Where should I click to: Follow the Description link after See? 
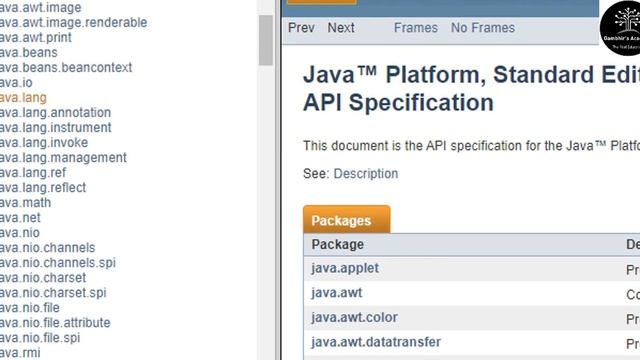point(366,173)
